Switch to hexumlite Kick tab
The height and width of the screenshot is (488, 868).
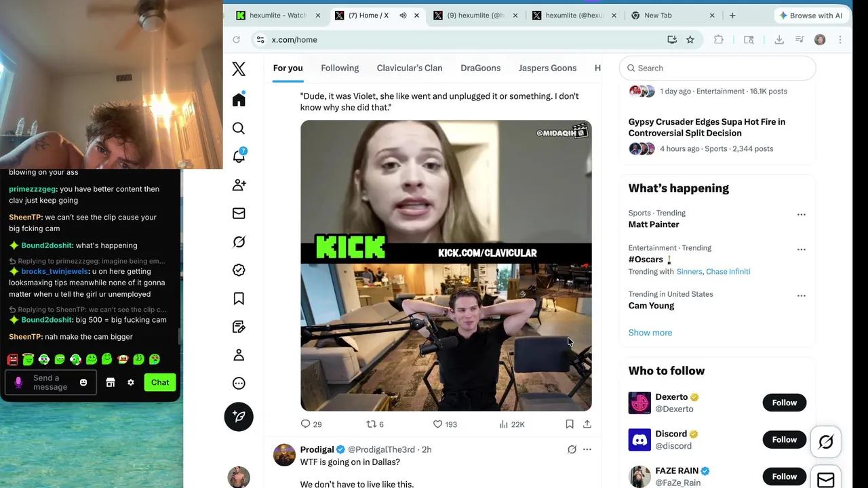[x=277, y=15]
